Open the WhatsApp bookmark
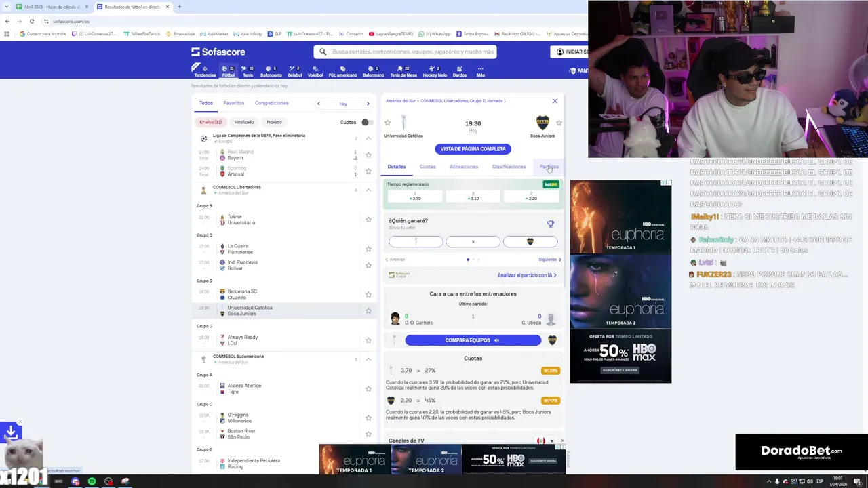Image resolution: width=868 pixels, height=488 pixels. pyautogui.click(x=435, y=34)
